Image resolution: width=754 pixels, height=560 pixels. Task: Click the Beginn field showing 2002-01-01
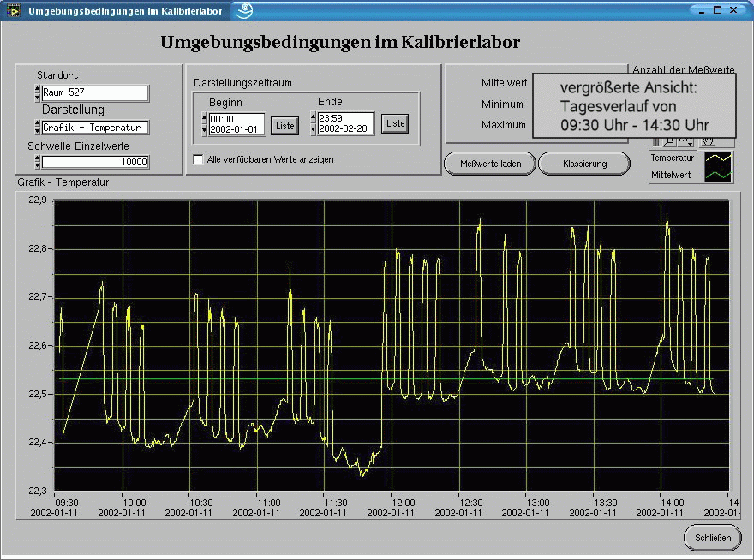click(x=236, y=124)
